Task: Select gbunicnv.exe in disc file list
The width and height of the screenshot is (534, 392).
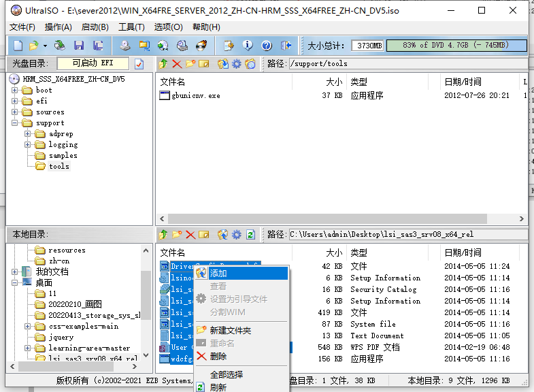Action: [196, 96]
